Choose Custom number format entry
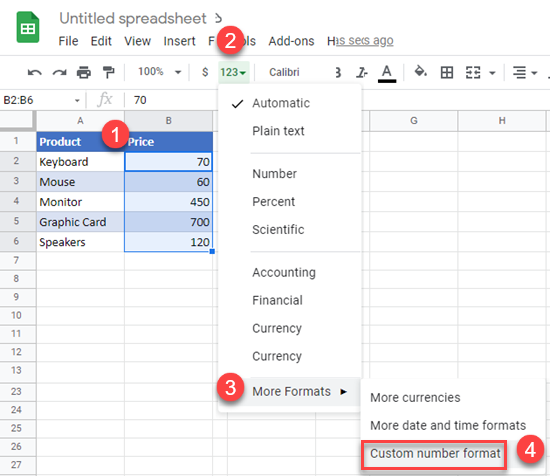This screenshot has width=550, height=476. [x=435, y=454]
